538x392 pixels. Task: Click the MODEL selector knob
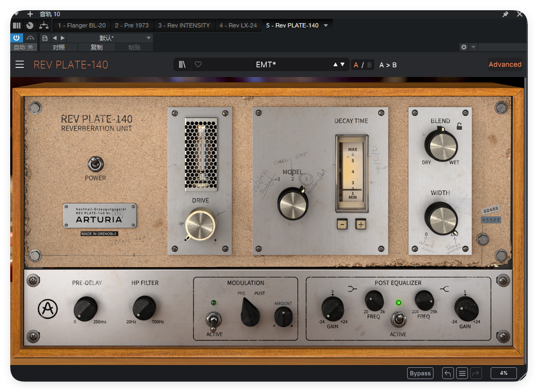(x=292, y=204)
